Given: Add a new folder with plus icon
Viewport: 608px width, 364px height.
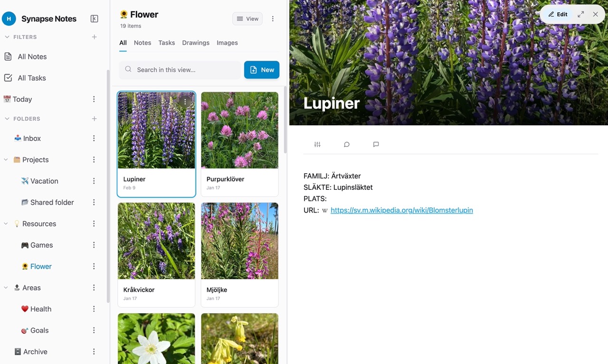Looking at the screenshot, I should (94, 119).
